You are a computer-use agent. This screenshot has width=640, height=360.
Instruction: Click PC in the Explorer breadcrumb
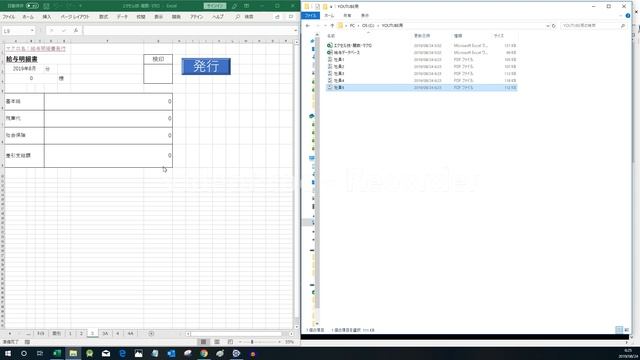coord(352,26)
